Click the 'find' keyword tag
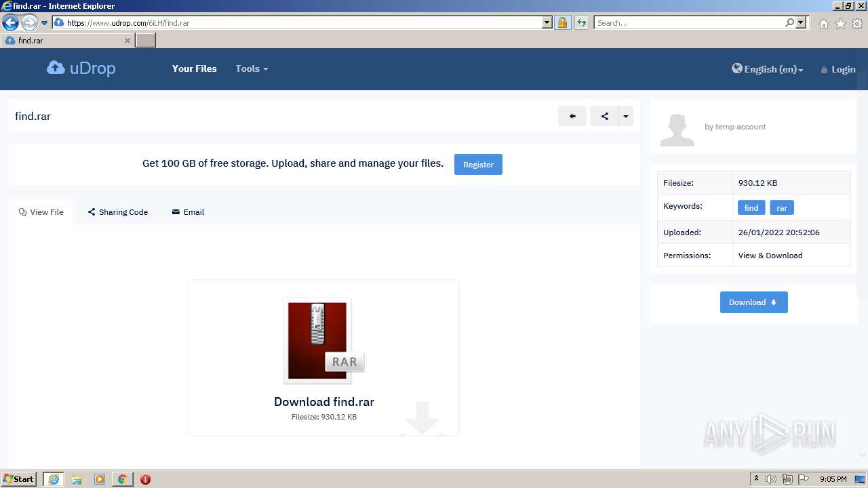Image resolution: width=868 pixels, height=488 pixels. coord(751,207)
